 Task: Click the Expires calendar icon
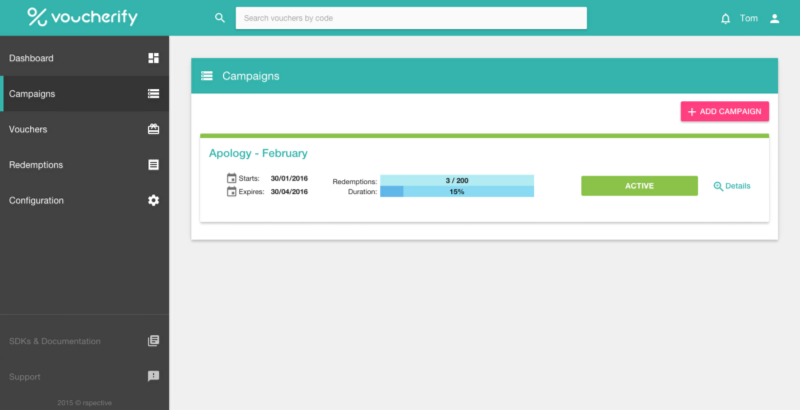click(x=232, y=191)
